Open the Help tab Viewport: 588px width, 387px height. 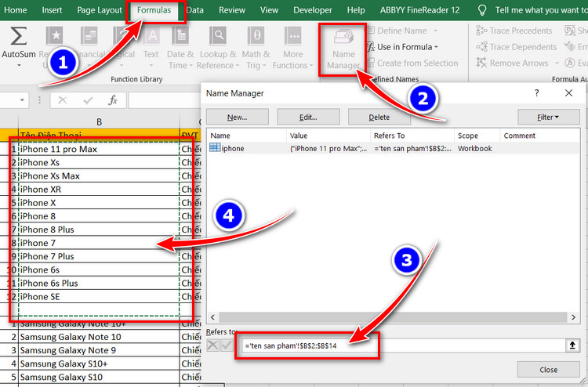[x=355, y=10]
